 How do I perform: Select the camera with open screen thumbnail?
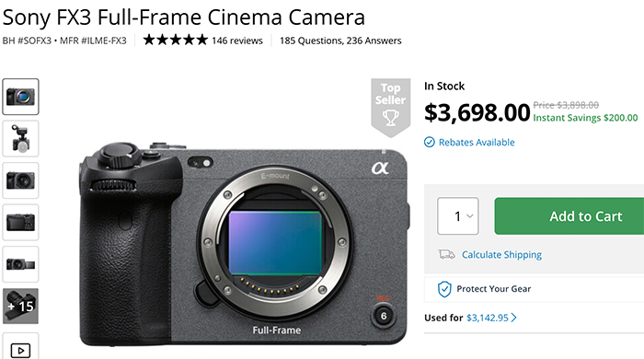20,264
